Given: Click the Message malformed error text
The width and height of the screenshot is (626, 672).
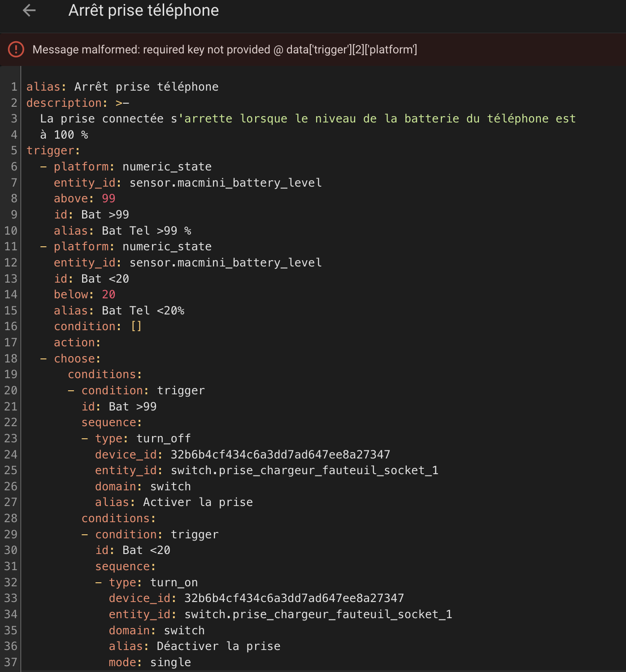Looking at the screenshot, I should tap(225, 49).
